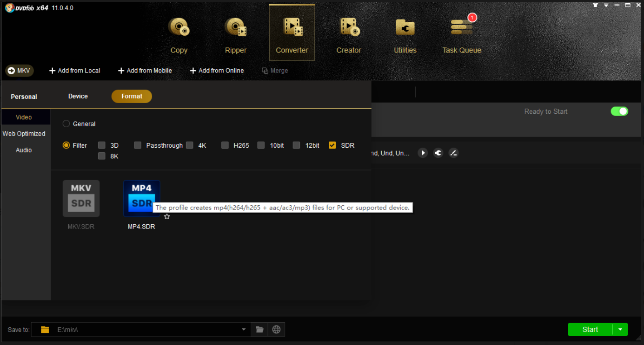The width and height of the screenshot is (644, 345).
Task: Expand the Save to path dropdown
Action: coord(244,330)
